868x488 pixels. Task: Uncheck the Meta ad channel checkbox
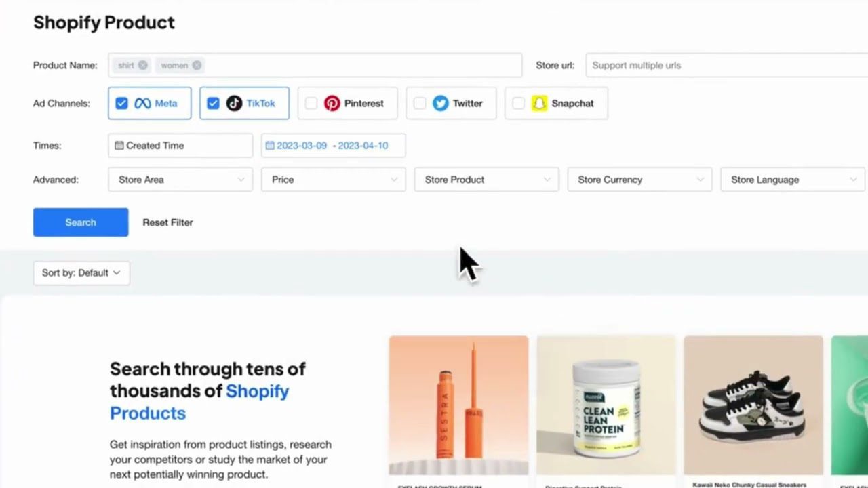[x=121, y=104]
